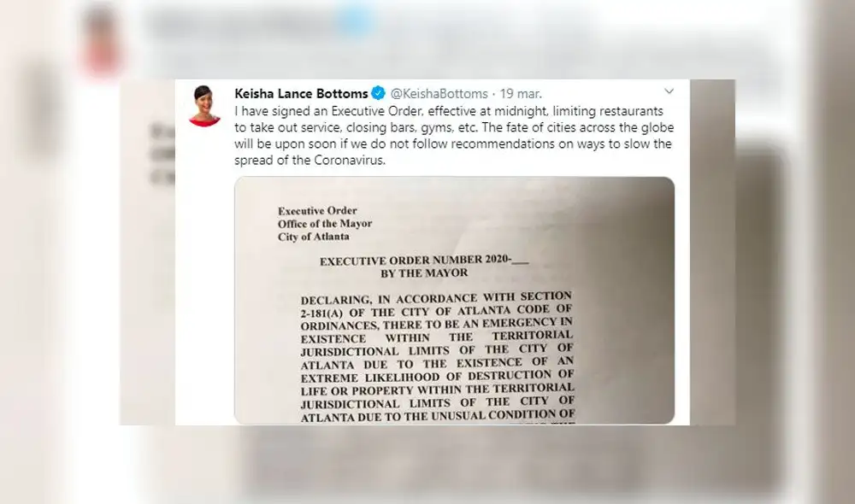The image size is (855, 504).
Task: Open the tweet options chevron menu
Action: pos(669,91)
